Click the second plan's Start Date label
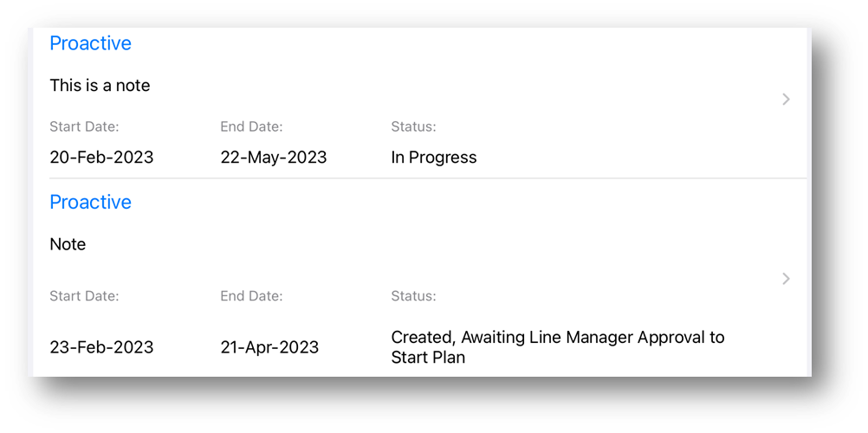Viewport: 868px width, 433px height. pyautogui.click(x=84, y=296)
